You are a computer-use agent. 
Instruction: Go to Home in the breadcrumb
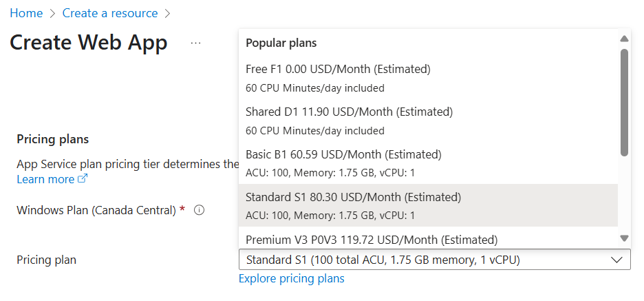point(26,13)
